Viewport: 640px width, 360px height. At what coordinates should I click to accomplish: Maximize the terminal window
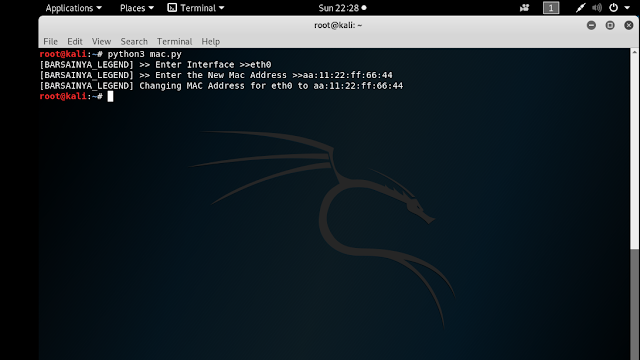pos(610,25)
